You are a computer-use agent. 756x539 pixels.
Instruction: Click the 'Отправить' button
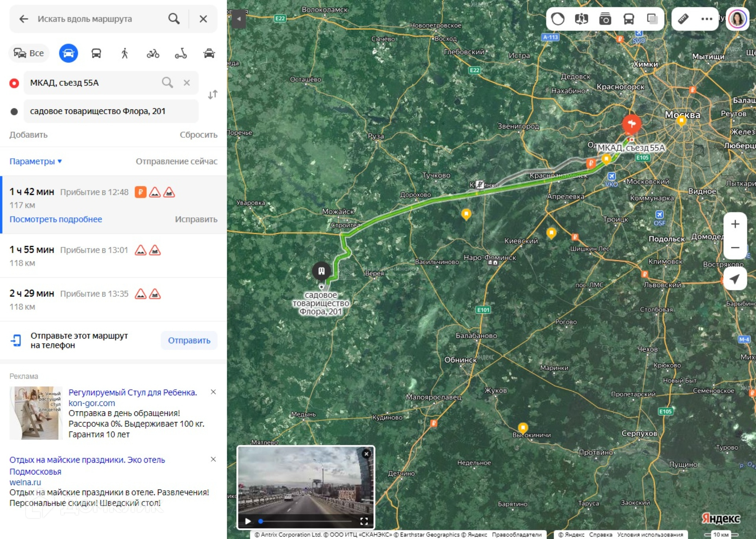[x=189, y=341]
